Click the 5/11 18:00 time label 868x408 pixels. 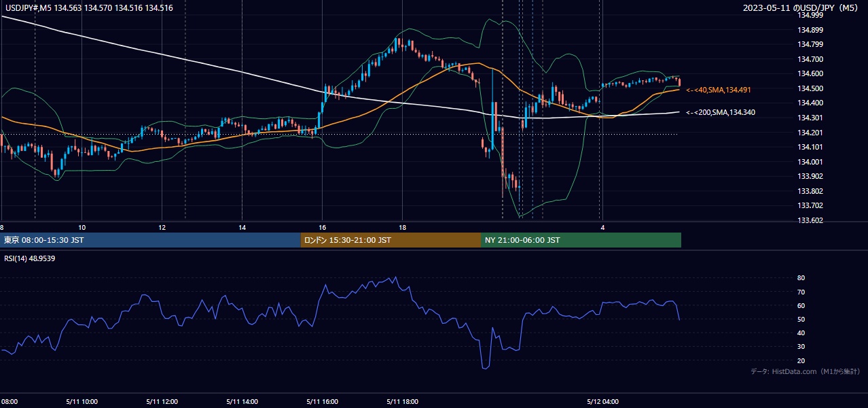pos(402,401)
